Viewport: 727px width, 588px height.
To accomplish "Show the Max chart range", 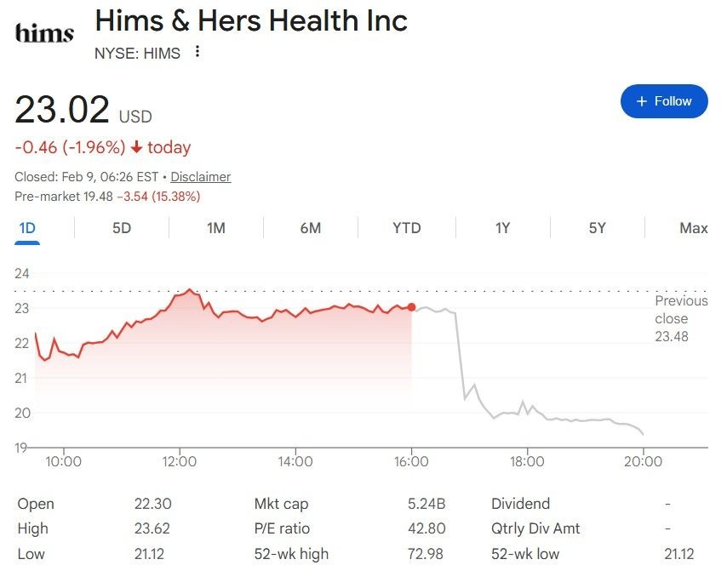I will 693,228.
